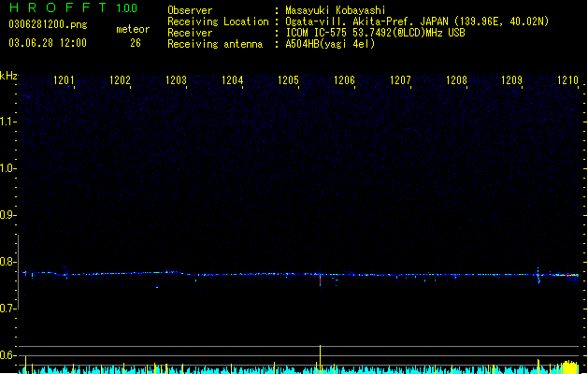The image size is (588, 374).
Task: Click the 1201 time marker label
Action: point(64,79)
